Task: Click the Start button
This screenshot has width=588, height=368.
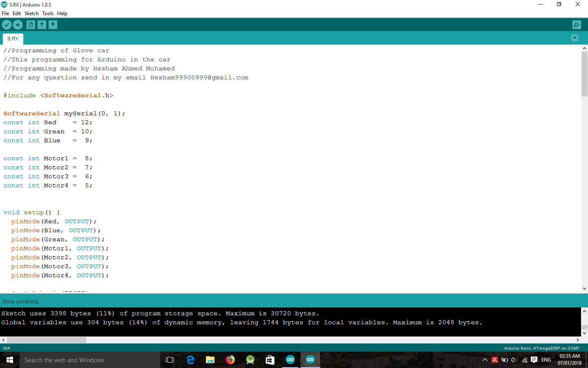Action: coord(9,360)
